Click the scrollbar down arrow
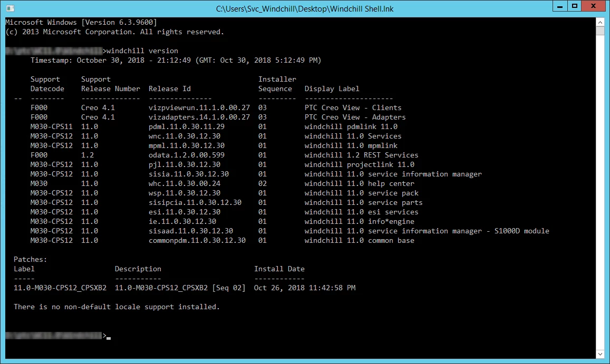 600,354
